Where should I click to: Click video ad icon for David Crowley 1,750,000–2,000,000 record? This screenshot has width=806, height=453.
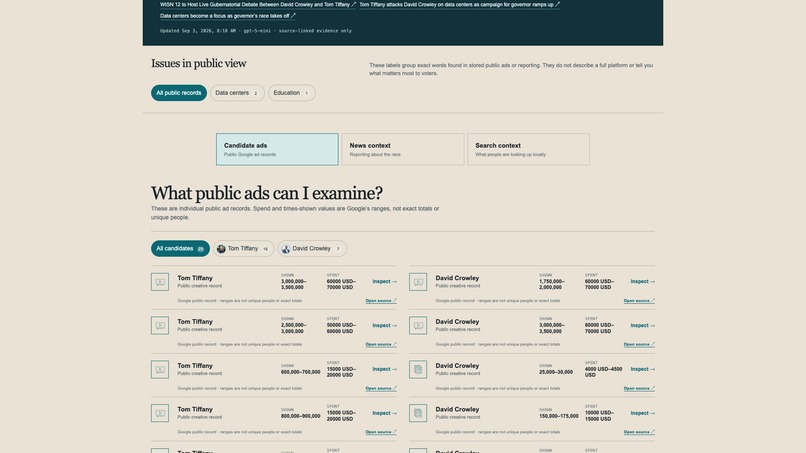(x=418, y=282)
